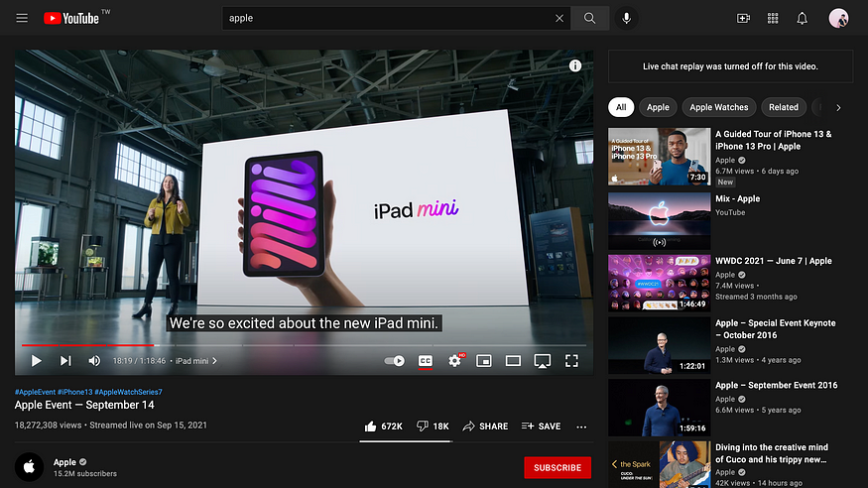Image resolution: width=868 pixels, height=488 pixels.
Task: Open Mix - Apple playlist thumbnail
Action: click(659, 221)
